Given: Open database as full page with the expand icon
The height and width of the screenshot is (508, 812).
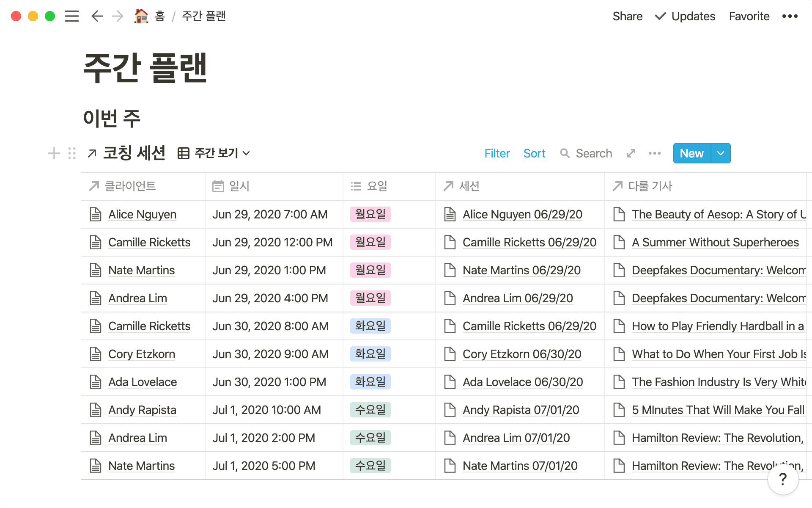Looking at the screenshot, I should coord(631,153).
